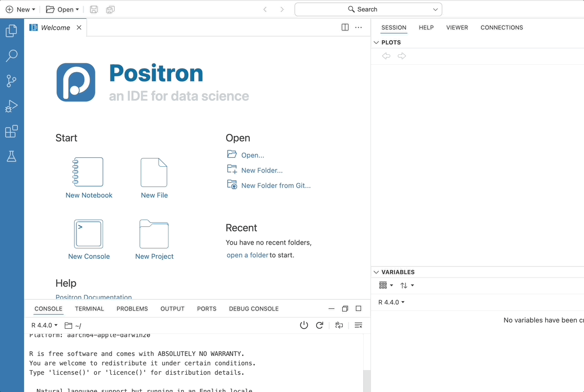
Task: Open the R 4.4.0 console interpreter dropdown
Action: point(44,326)
